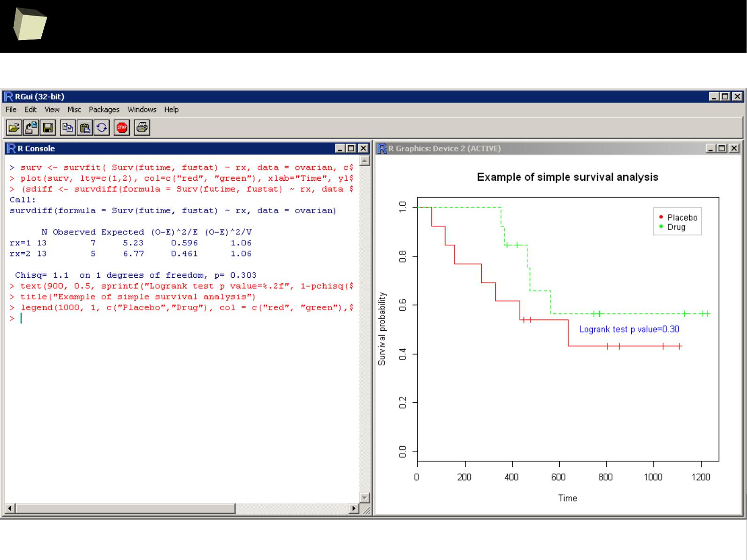Click the text(900, 0.5, sprintf command line
The width and height of the screenshot is (747, 560).
click(182, 286)
